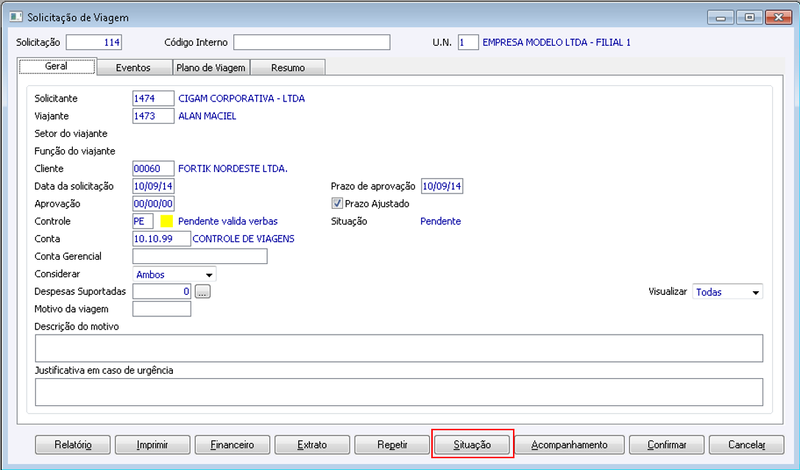Open the Financeiro button
This screenshot has width=800, height=470.
point(232,445)
